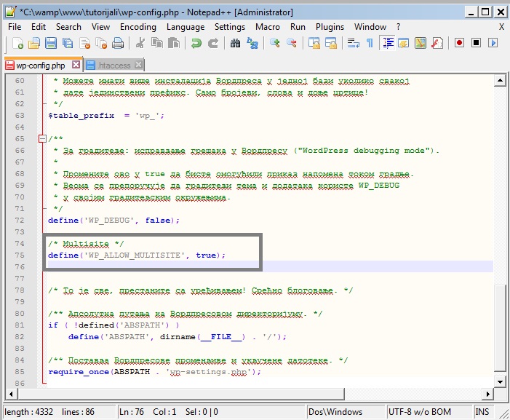Viewport: 510px width, 420px height.
Task: Start macro recording with red dot icon
Action: pos(459,44)
